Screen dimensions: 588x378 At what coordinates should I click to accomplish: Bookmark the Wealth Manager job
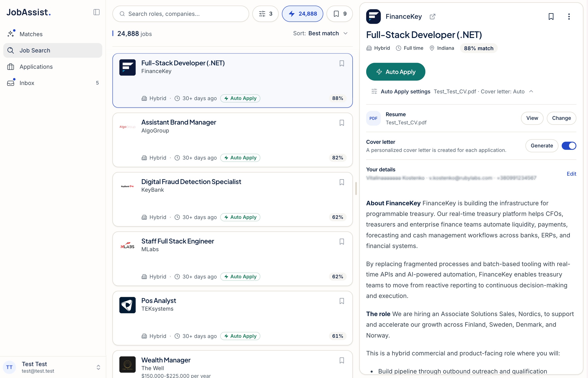(x=342, y=360)
